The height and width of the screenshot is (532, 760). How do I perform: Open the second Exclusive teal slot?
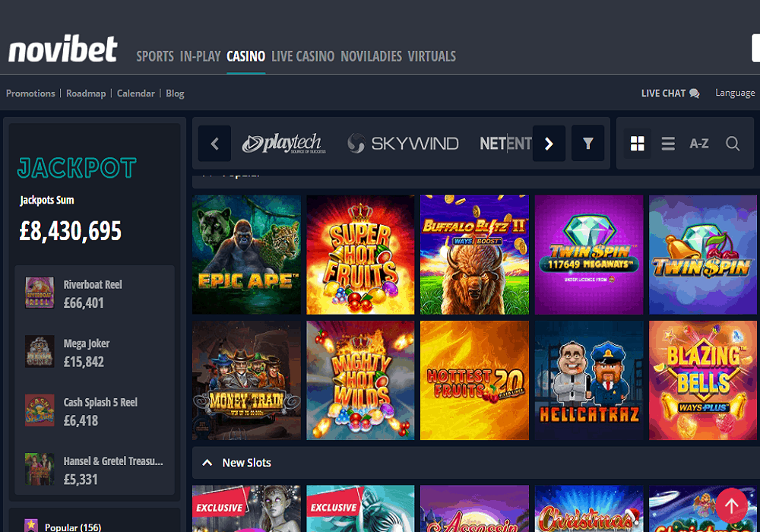pos(360,508)
